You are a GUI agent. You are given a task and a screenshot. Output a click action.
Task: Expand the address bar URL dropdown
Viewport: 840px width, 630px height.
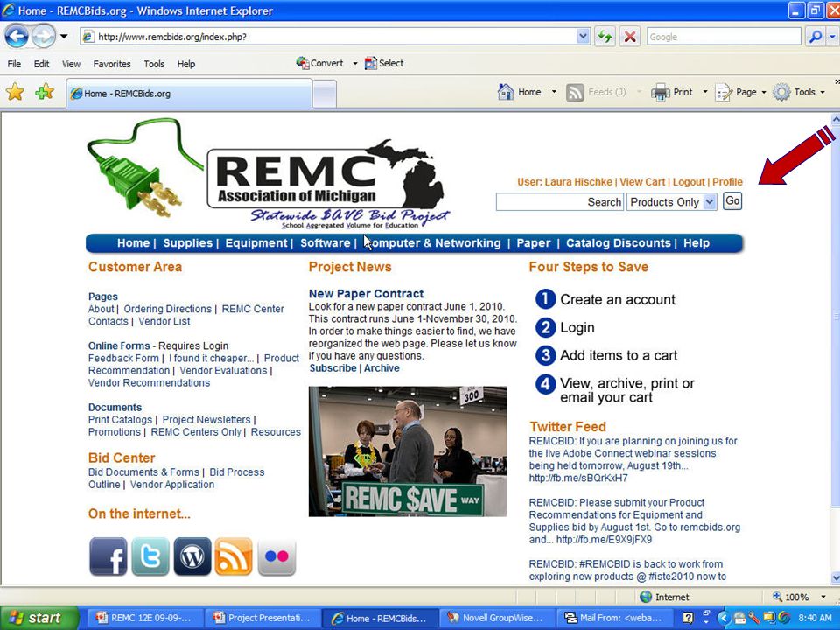point(584,37)
